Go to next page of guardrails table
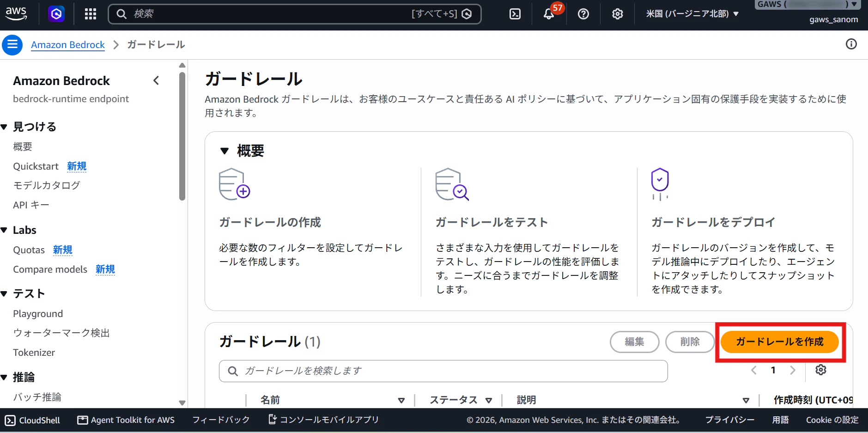Image resolution: width=868 pixels, height=433 pixels. click(793, 370)
